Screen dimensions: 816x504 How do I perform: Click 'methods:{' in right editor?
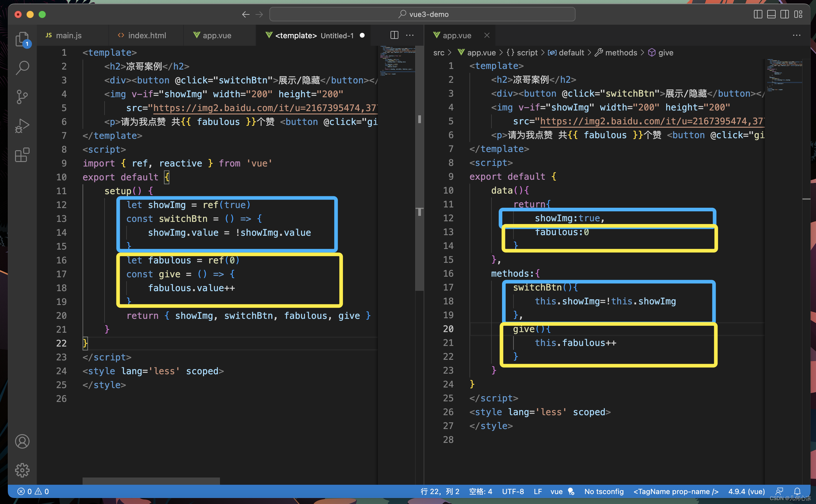515,274
